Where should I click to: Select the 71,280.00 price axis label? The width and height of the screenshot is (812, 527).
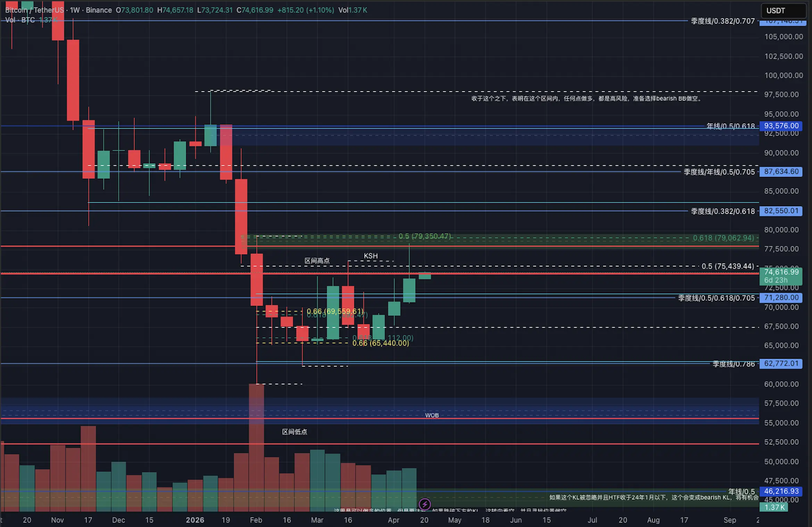(x=781, y=298)
